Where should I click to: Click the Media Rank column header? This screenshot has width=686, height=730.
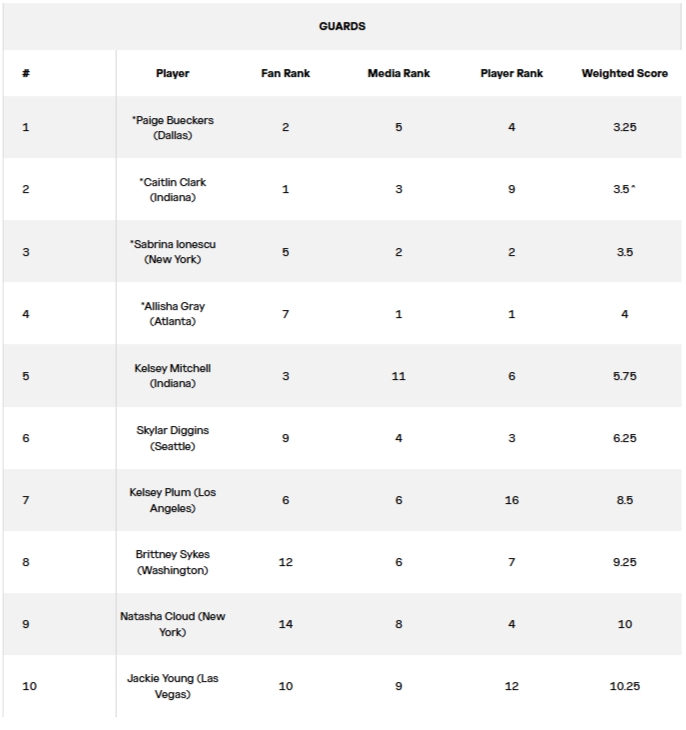pyautogui.click(x=398, y=73)
